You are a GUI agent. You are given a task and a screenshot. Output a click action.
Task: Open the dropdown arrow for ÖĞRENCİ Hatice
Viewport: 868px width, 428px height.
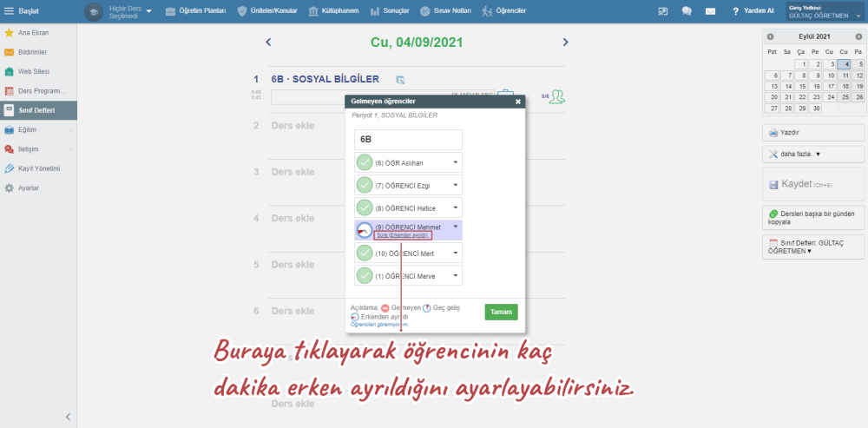pyautogui.click(x=455, y=207)
